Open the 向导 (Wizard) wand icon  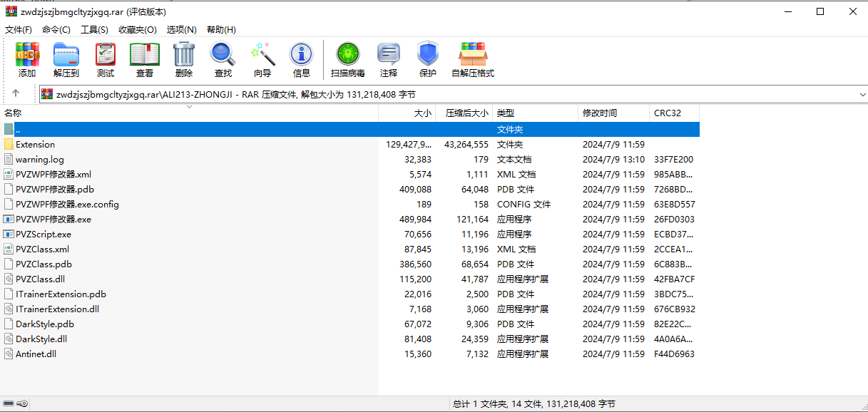click(x=262, y=54)
